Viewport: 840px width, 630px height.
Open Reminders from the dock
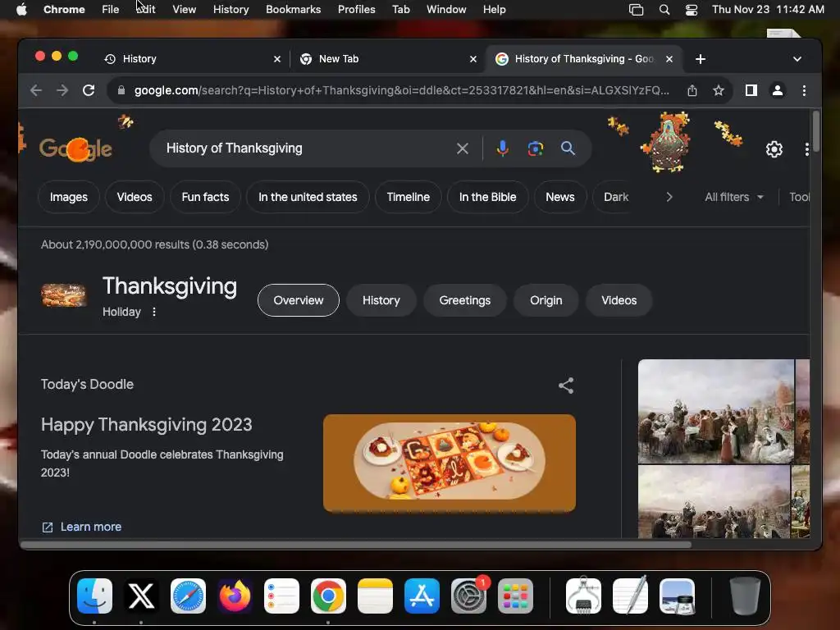(x=282, y=596)
